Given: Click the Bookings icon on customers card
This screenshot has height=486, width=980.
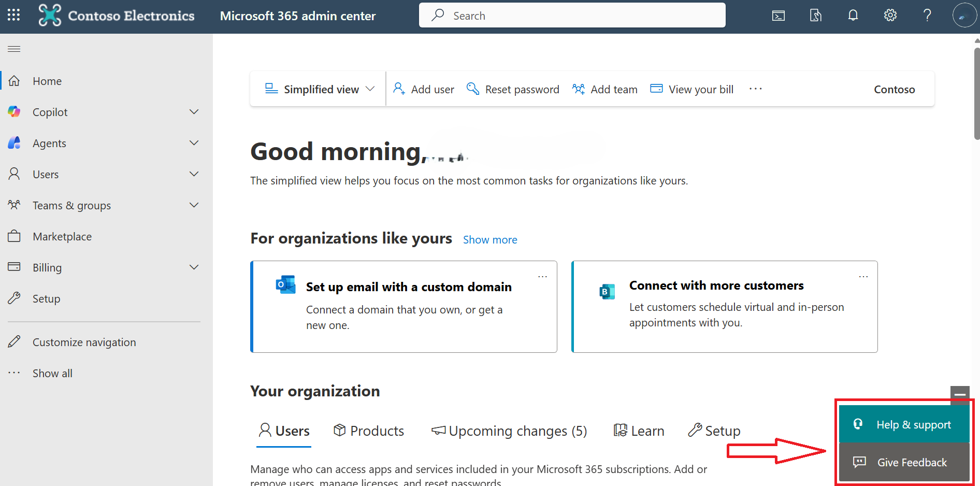Looking at the screenshot, I should tap(607, 292).
